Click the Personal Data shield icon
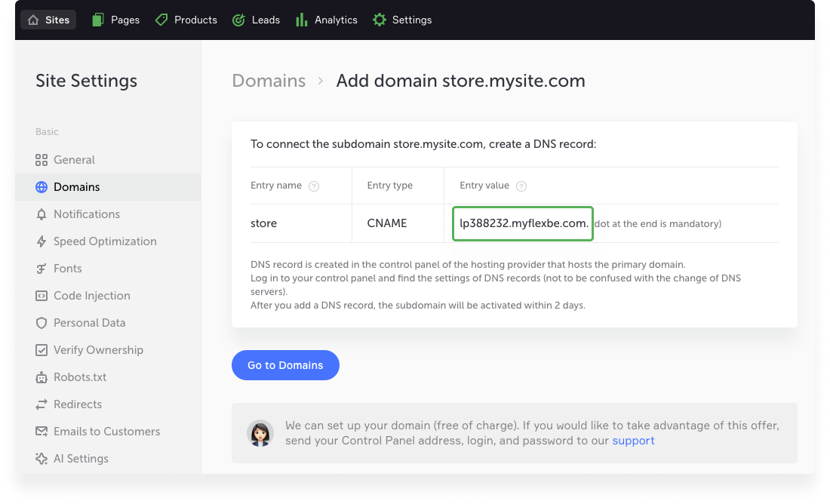The image size is (830, 504). pos(41,323)
